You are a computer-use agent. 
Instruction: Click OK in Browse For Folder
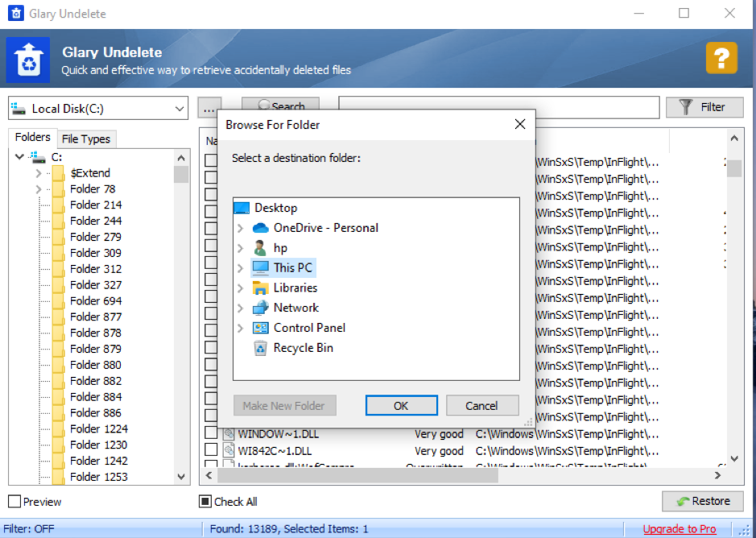tap(401, 406)
